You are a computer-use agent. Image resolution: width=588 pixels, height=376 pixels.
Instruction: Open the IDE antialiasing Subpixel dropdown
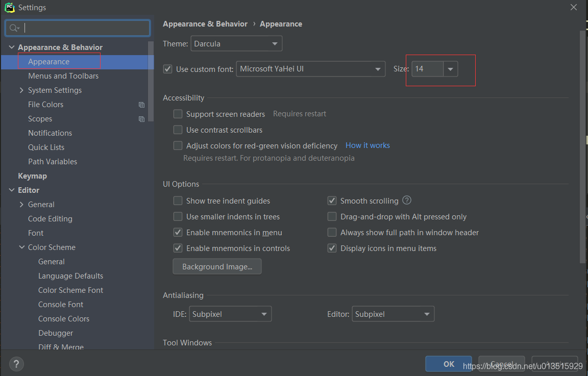(230, 314)
